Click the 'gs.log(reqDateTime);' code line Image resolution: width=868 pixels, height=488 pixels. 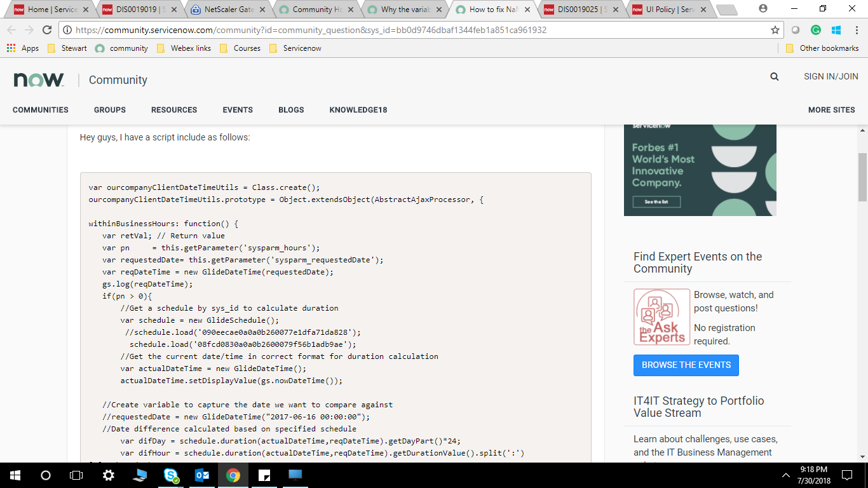[147, 284]
